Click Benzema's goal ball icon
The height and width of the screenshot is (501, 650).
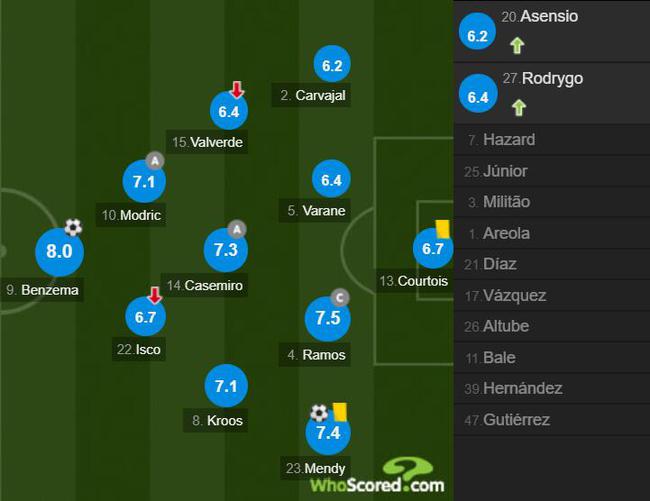click(73, 227)
